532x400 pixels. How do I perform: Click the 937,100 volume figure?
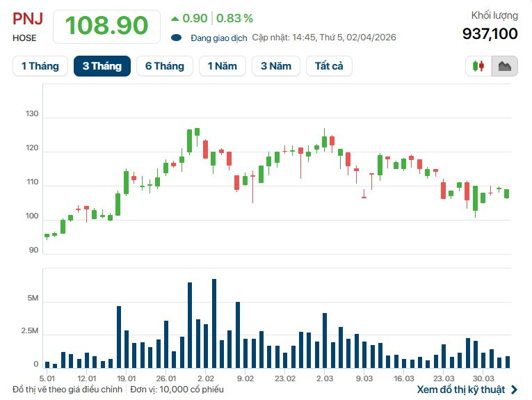pyautogui.click(x=490, y=33)
